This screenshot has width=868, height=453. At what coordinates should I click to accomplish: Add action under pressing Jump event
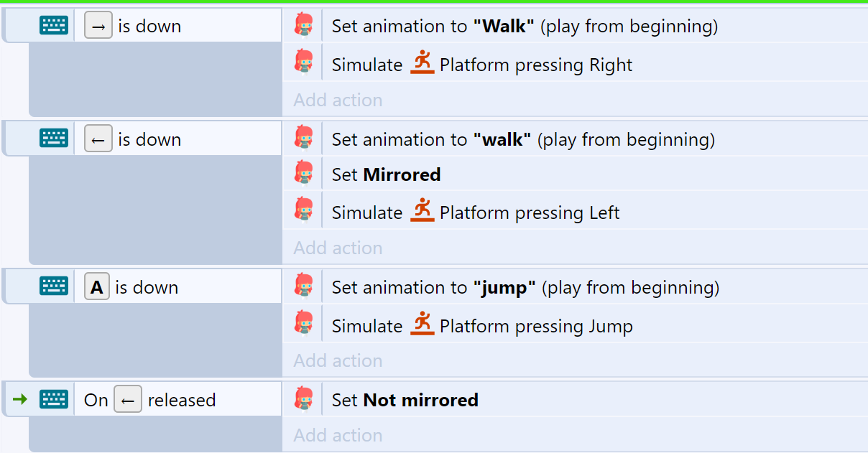coord(338,360)
